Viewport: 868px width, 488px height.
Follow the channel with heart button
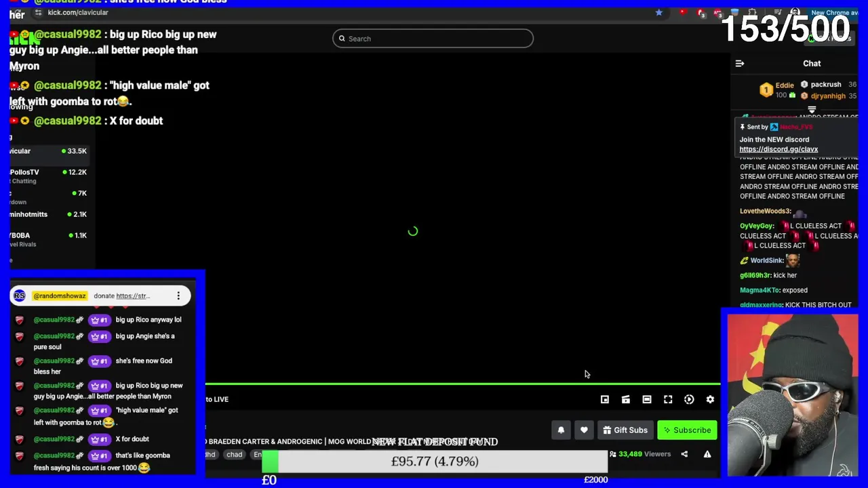point(584,430)
